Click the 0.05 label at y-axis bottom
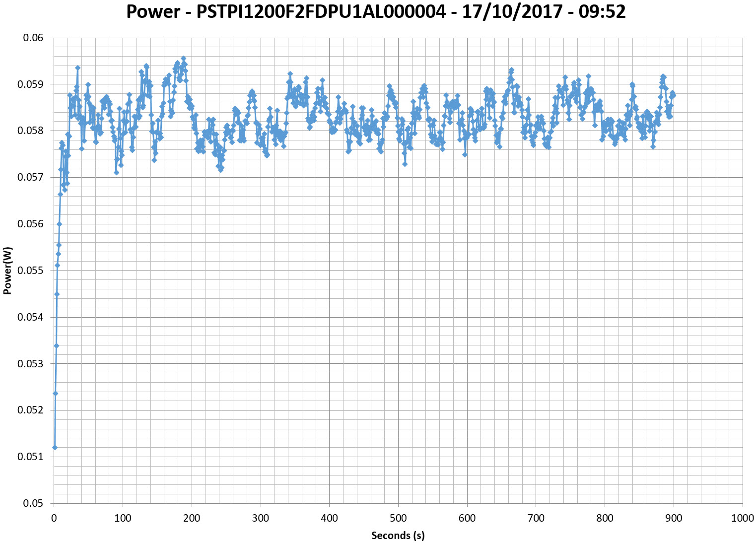 [33, 503]
